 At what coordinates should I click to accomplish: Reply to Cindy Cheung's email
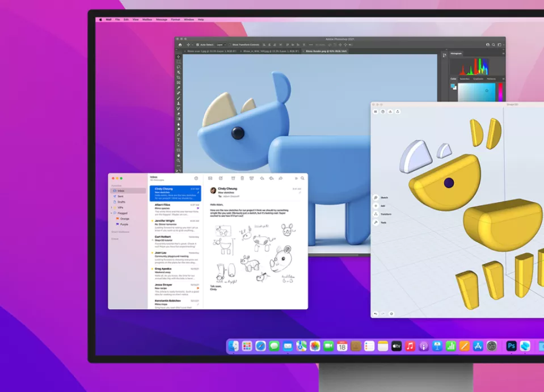point(262,178)
